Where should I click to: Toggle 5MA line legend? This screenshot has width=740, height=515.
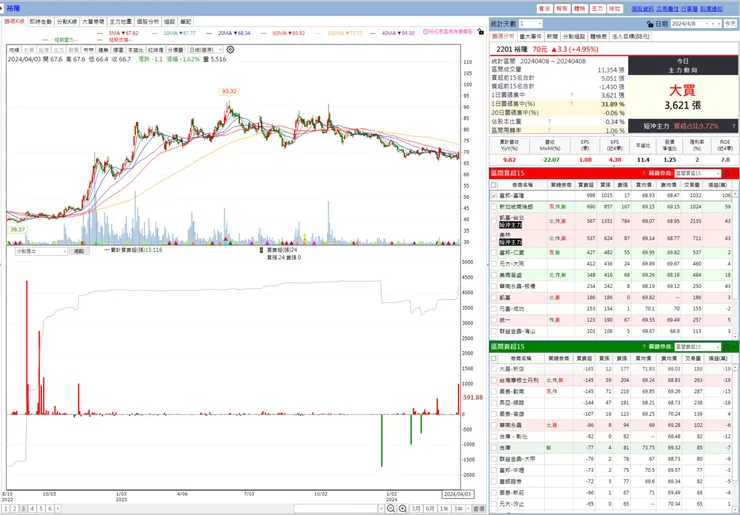[124, 34]
